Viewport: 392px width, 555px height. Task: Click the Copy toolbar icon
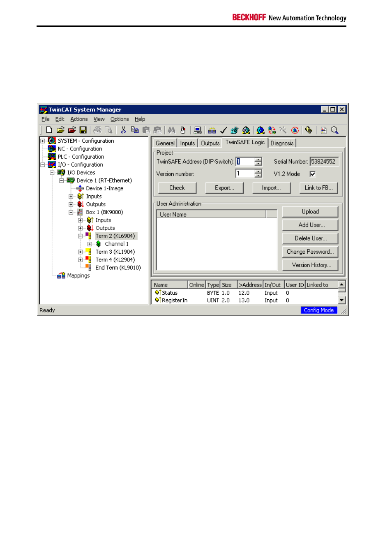pyautogui.click(x=135, y=130)
